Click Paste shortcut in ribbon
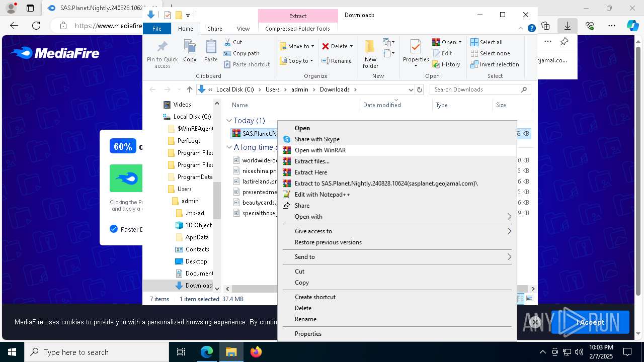 (247, 64)
